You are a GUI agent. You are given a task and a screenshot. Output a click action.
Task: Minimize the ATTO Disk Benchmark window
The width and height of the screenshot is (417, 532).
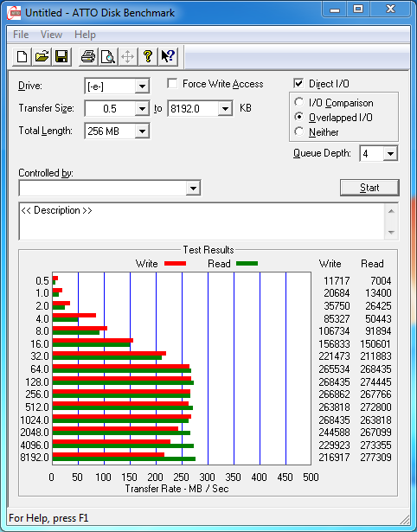pos(335,10)
